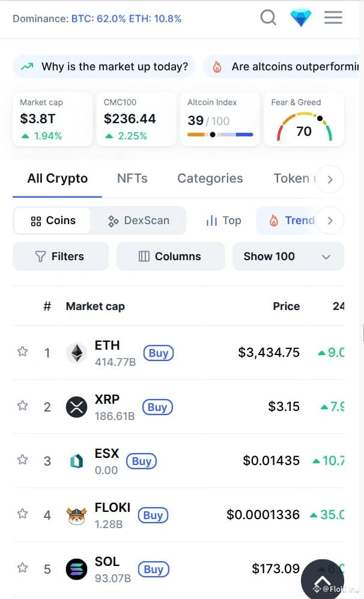Expand more tabs arrow beside Token

coord(330,179)
